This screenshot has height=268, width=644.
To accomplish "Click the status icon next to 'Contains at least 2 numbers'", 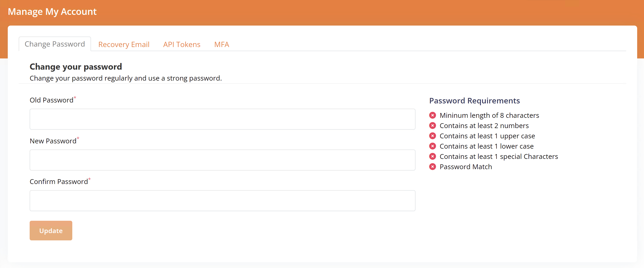I will pos(433,125).
